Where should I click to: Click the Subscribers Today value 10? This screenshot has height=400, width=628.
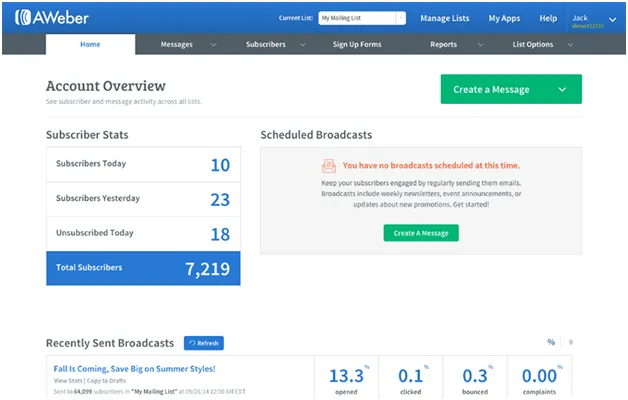tap(220, 165)
